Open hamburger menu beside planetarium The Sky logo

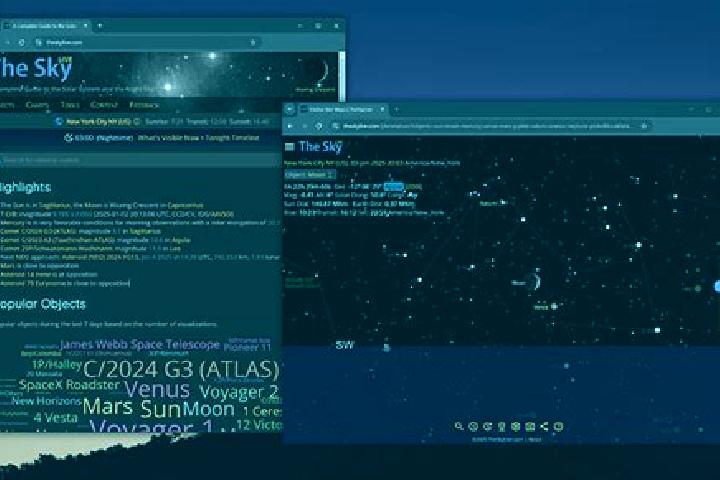(x=289, y=147)
